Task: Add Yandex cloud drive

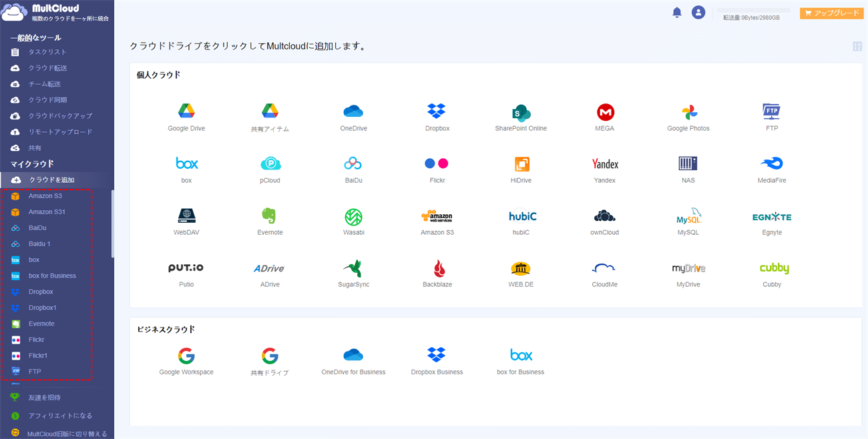Action: pos(605,163)
